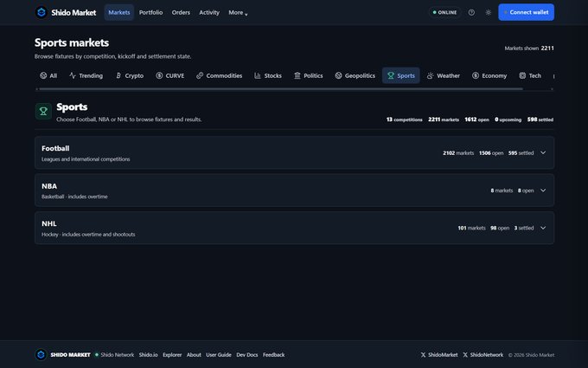Image resolution: width=588 pixels, height=368 pixels.
Task: Select the All category tab
Action: click(48, 75)
